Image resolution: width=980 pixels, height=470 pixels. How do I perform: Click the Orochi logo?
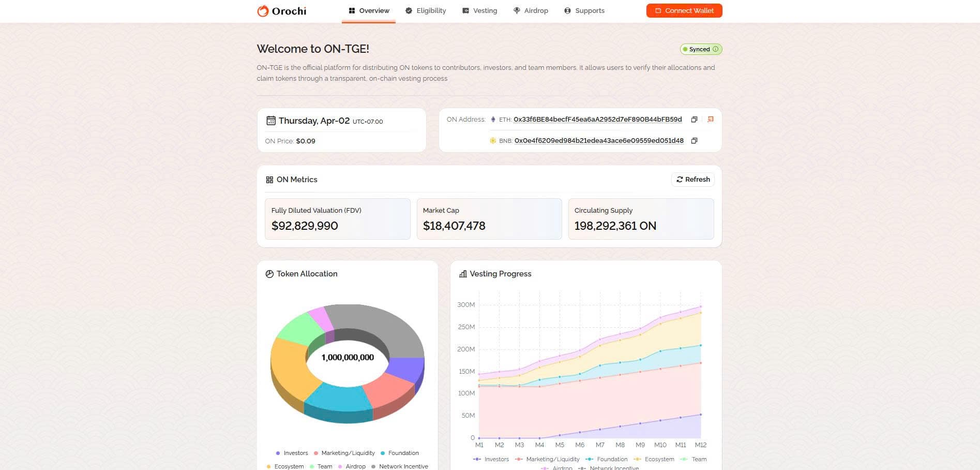tap(282, 11)
